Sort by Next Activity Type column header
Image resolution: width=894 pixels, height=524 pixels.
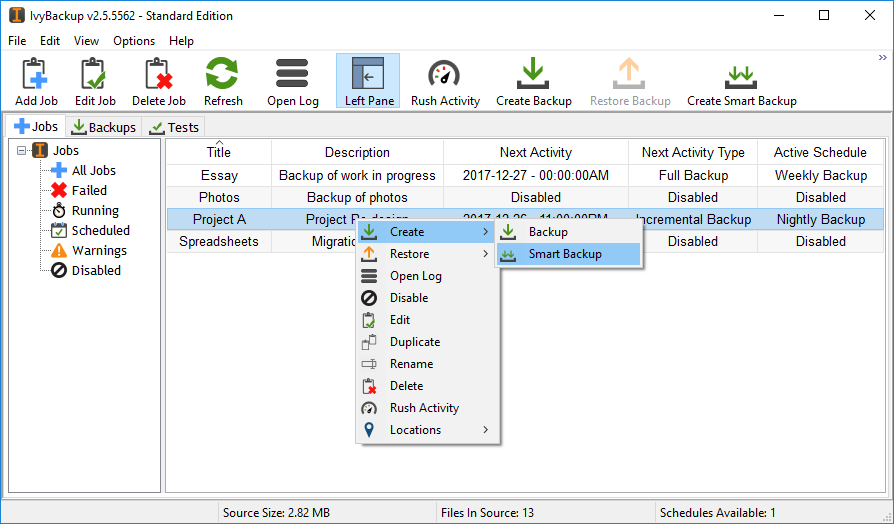point(693,152)
